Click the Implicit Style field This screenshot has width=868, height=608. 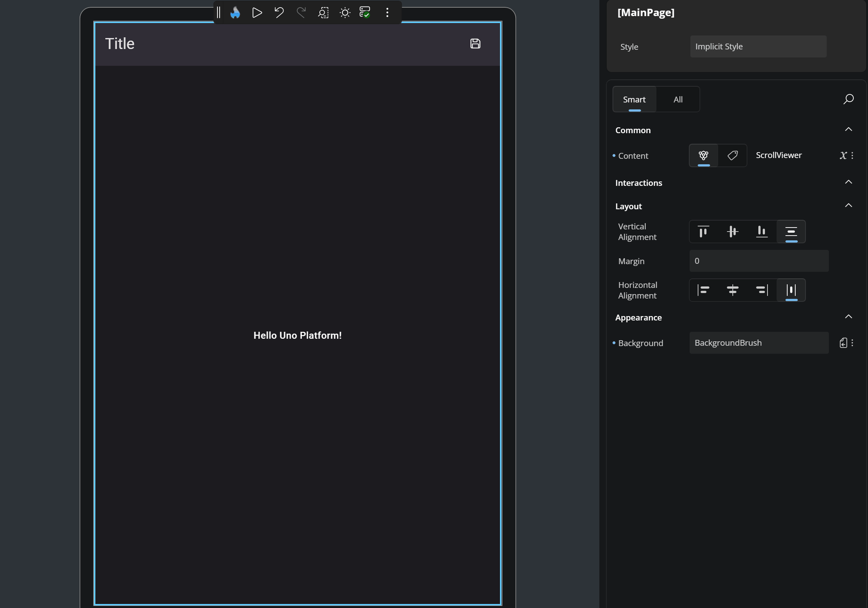758,46
